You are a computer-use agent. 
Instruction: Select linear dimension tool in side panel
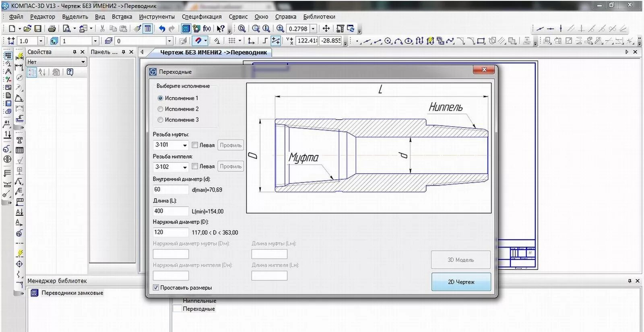[19, 67]
